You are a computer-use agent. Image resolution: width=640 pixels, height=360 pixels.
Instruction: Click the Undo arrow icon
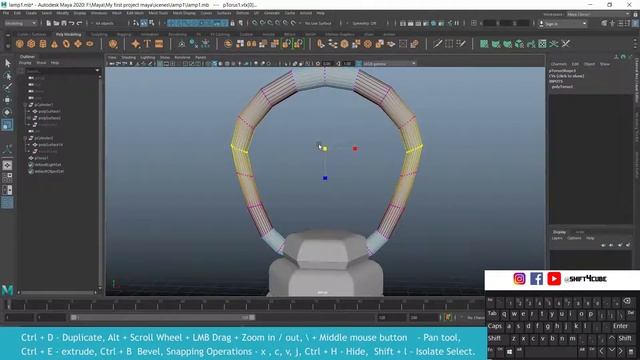[x=71, y=23]
